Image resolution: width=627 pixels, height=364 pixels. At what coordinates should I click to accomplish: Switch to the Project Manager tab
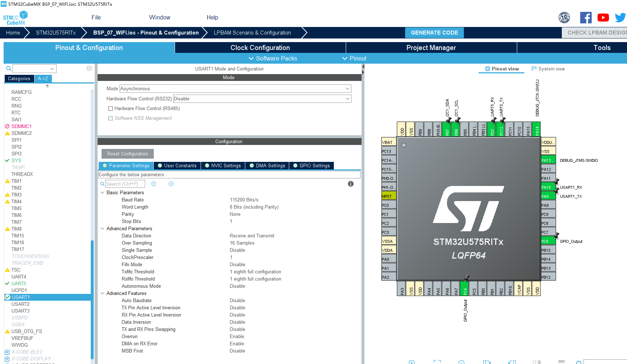431,47
